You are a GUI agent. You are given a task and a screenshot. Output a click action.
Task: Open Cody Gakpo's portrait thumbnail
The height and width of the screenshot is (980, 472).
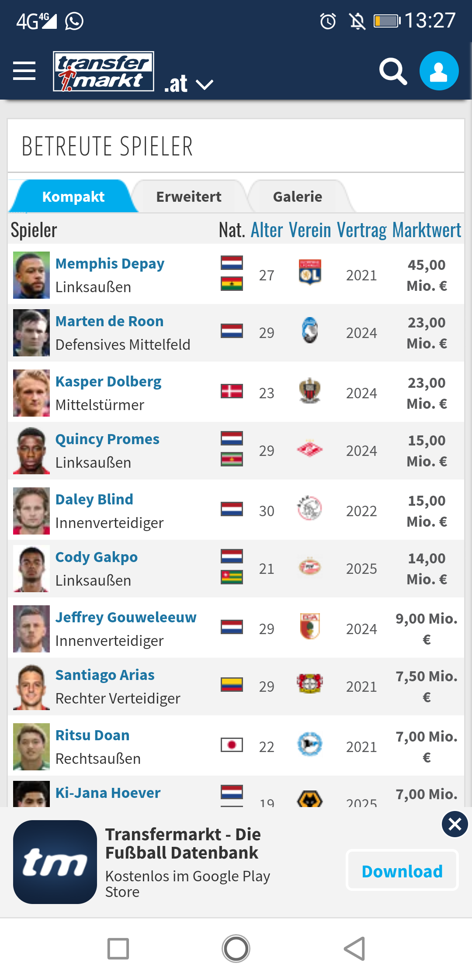click(x=31, y=569)
